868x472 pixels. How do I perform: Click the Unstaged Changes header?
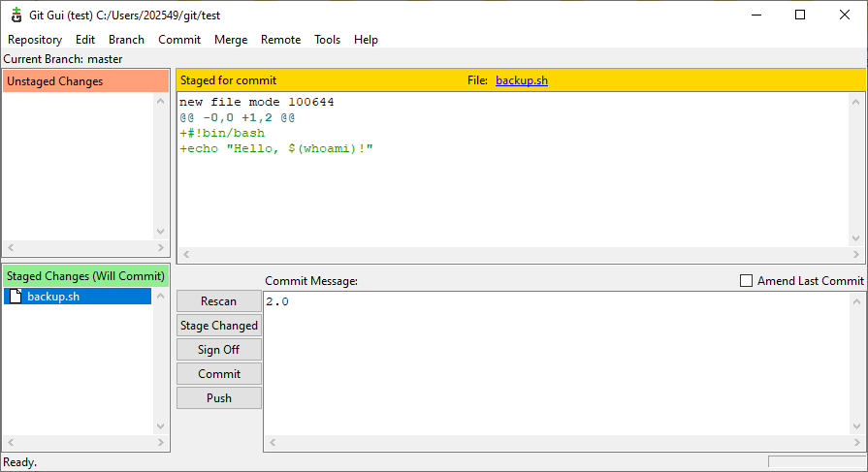pos(85,81)
